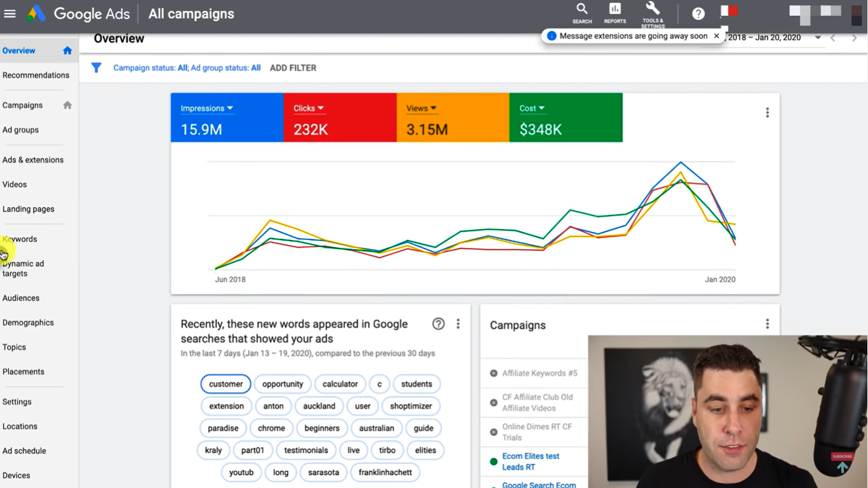Open Dynamic ad targets in the sidebar
The image size is (868, 488).
23,269
